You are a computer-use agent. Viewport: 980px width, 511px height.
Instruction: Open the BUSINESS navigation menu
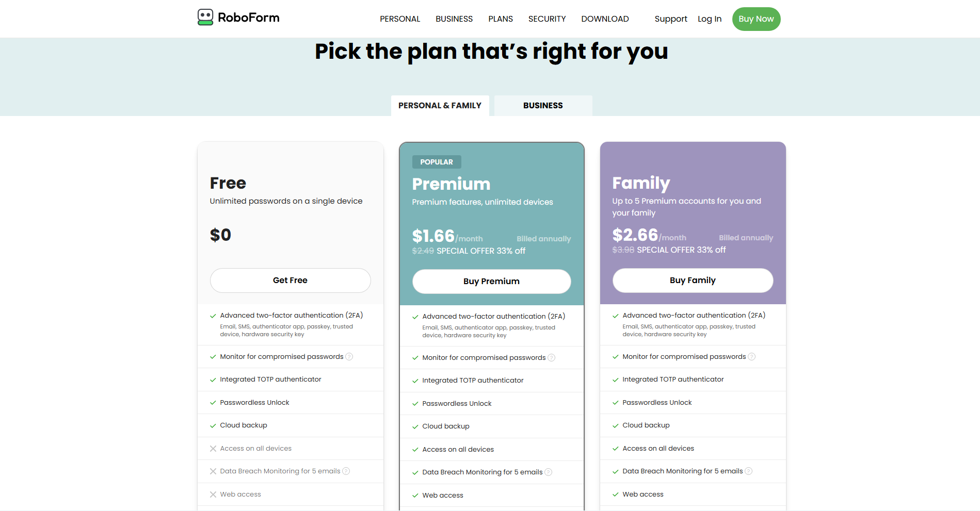point(454,19)
